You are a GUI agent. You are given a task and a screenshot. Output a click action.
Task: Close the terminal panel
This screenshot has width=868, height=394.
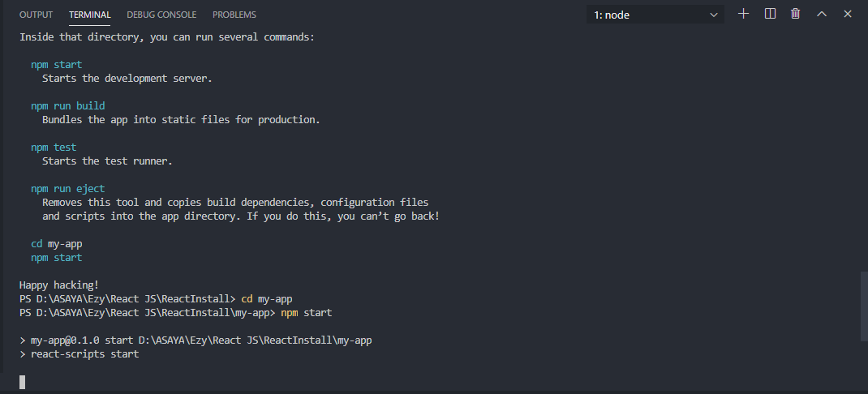pos(848,14)
